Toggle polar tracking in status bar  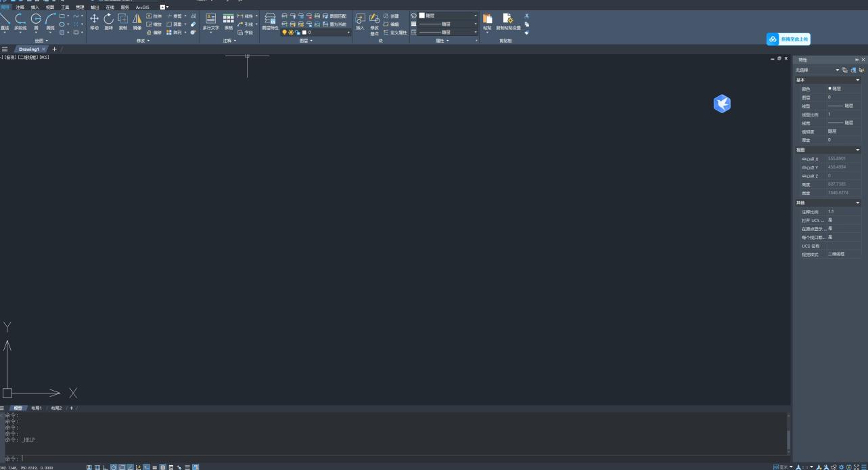pos(114,467)
